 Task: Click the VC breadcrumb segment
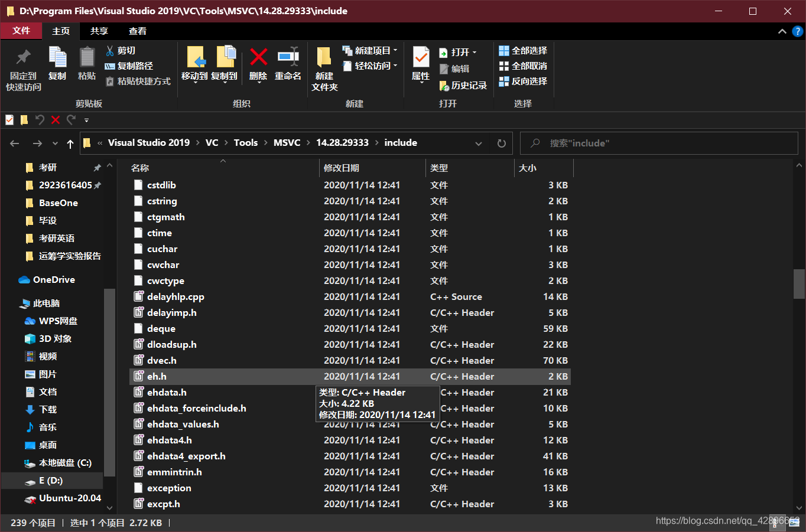[x=212, y=143]
